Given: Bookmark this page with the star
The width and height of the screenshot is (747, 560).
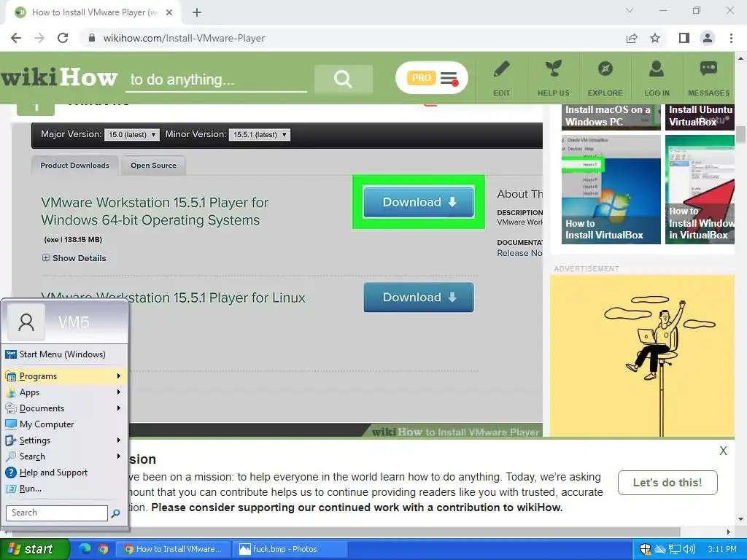Looking at the screenshot, I should 655,38.
